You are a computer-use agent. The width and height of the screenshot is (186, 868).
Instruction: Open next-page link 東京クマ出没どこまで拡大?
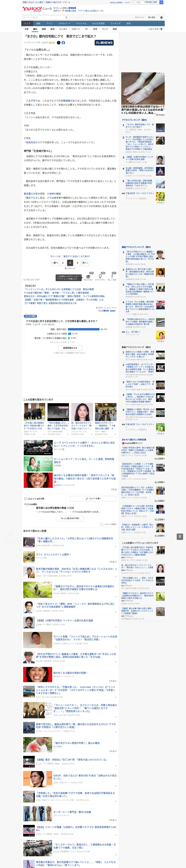point(70,256)
